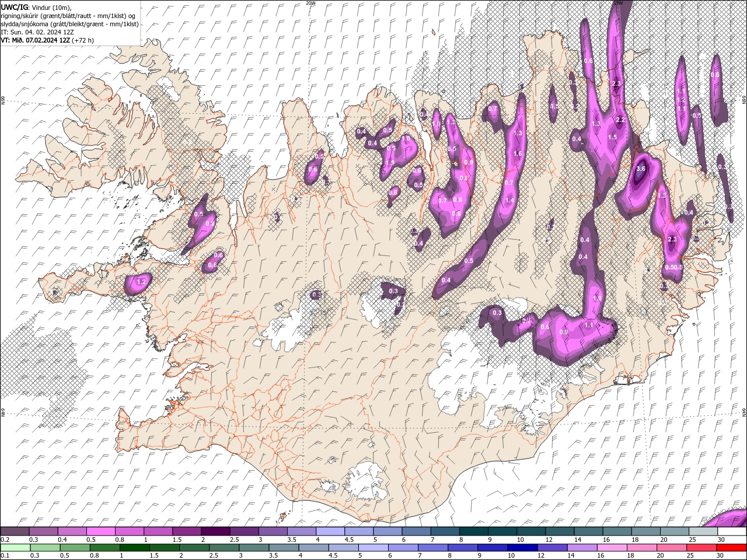The image size is (747, 560).
Task: Click the 0.1 label in the rain legend
Action: 4,556
